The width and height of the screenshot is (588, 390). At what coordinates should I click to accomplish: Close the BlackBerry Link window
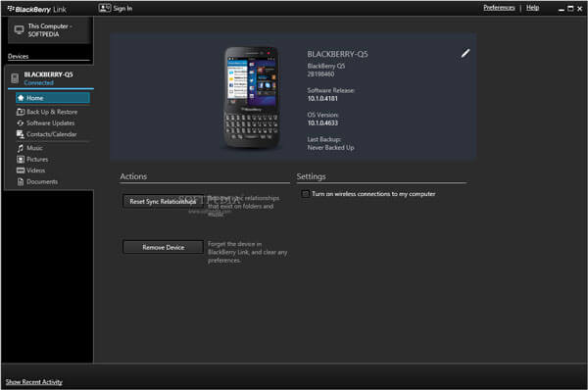click(x=579, y=8)
